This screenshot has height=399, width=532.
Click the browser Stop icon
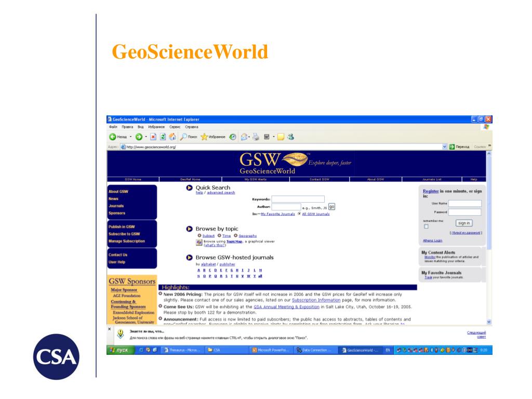point(153,137)
